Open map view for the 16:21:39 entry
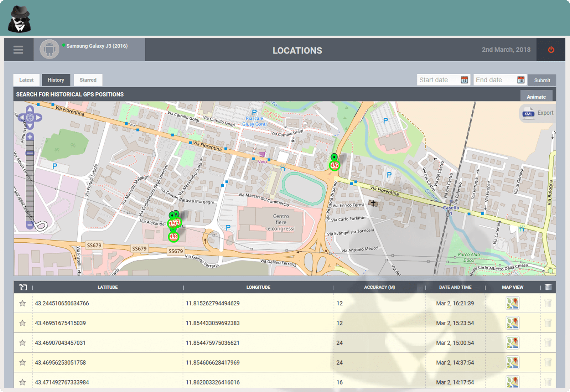Viewport: 570px width, 392px height. click(512, 303)
